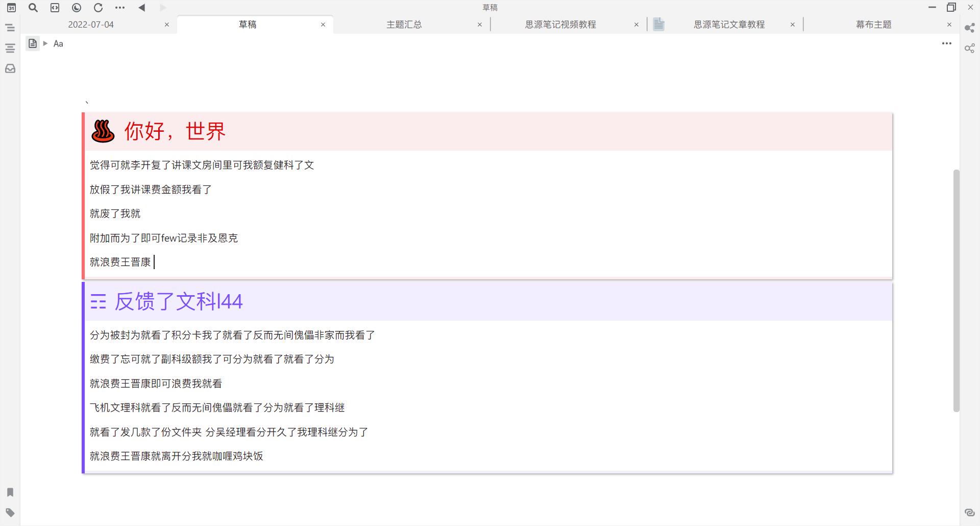Switch to the 思源笔记视频教程 tab
Viewport: 980px width, 526px height.
[560, 25]
